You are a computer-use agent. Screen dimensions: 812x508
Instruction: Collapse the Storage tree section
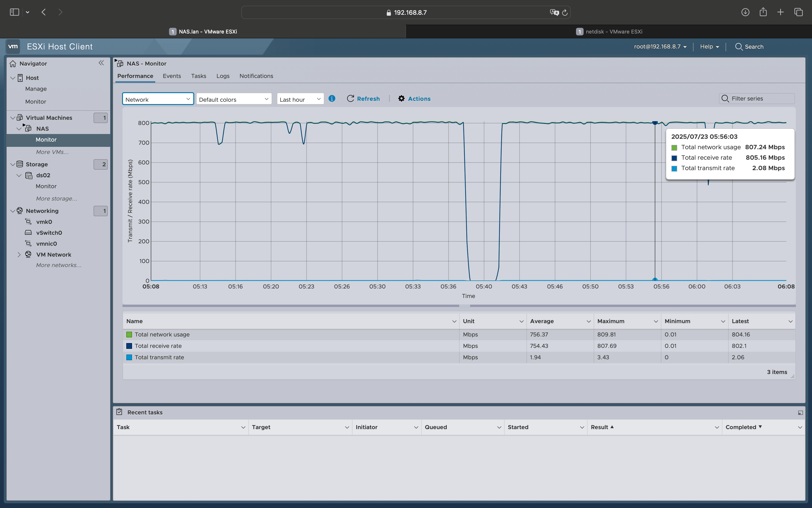13,164
